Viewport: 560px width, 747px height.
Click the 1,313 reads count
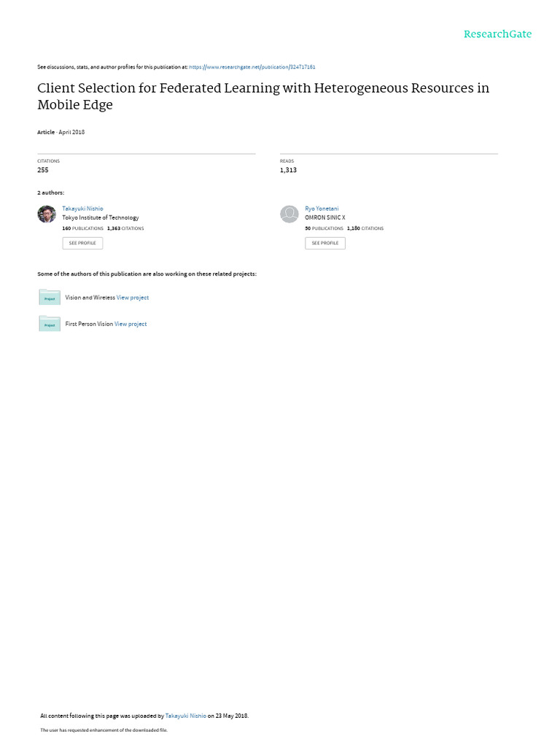tap(288, 170)
